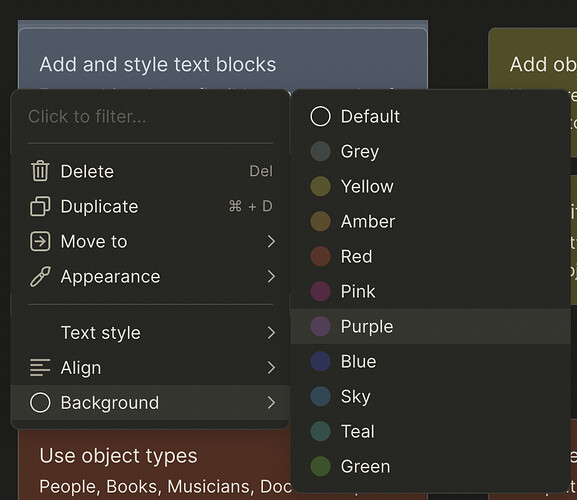Screen dimensions: 577x500
Task: Click the 'Click to filter...' input field
Action: pyautogui.click(x=150, y=117)
